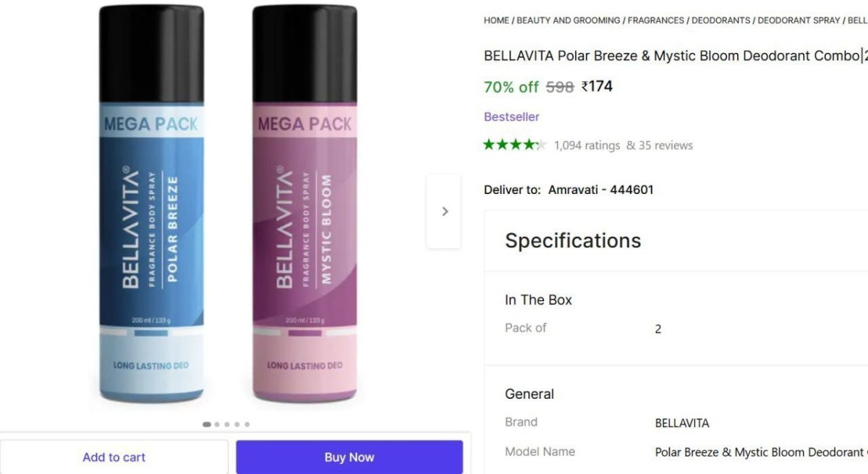This screenshot has width=868, height=474.
Task: Open the FRAGRANCES breadcrumb link
Action: [656, 20]
